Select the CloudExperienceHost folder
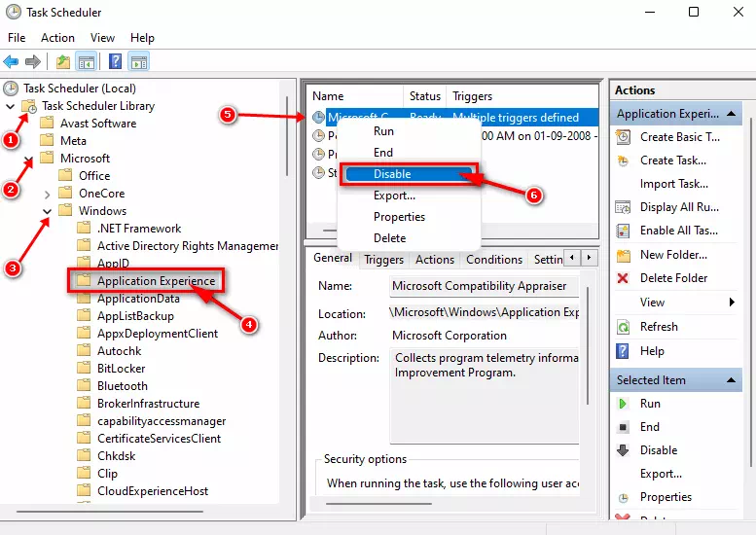 click(x=153, y=490)
